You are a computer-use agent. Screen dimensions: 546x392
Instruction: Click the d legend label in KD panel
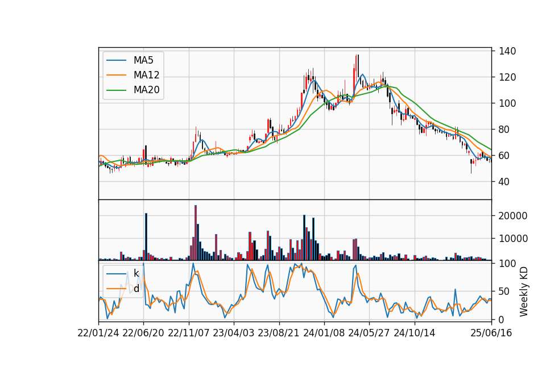136,289
